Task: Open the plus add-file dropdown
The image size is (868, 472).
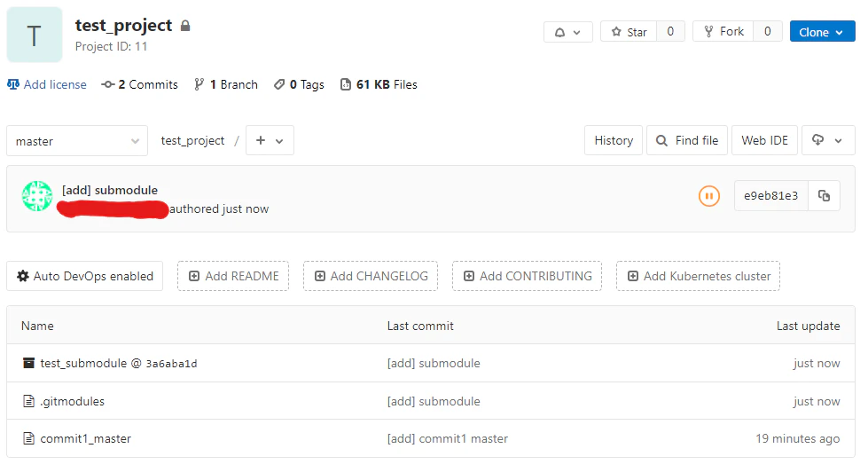Action: click(270, 141)
